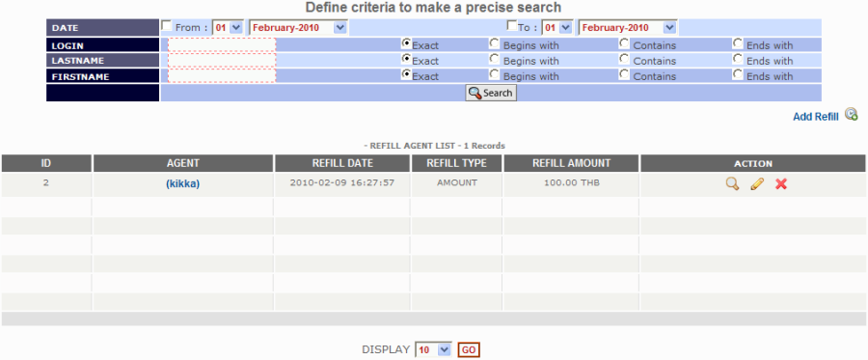Sort by the REFILL DATE column header
This screenshot has width=868, height=360.
[342, 163]
